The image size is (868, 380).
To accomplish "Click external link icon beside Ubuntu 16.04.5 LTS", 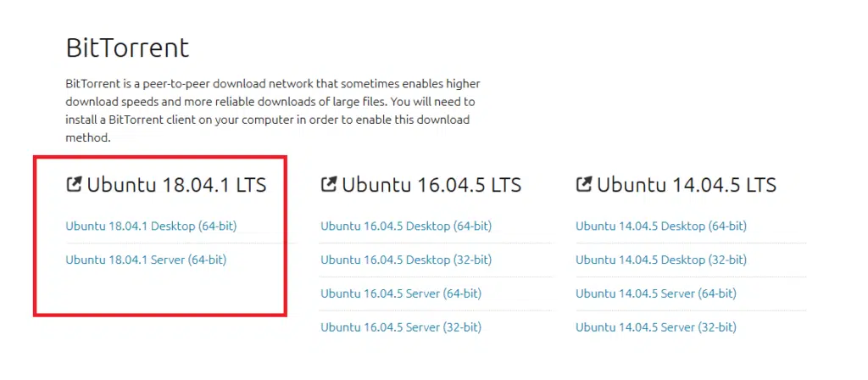I will pyautogui.click(x=329, y=184).
